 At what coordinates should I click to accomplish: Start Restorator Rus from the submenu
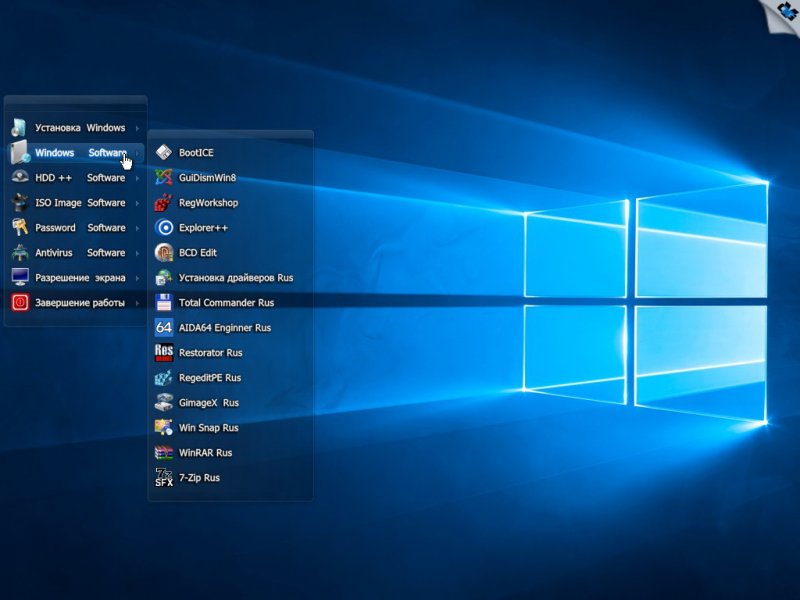pos(231,352)
